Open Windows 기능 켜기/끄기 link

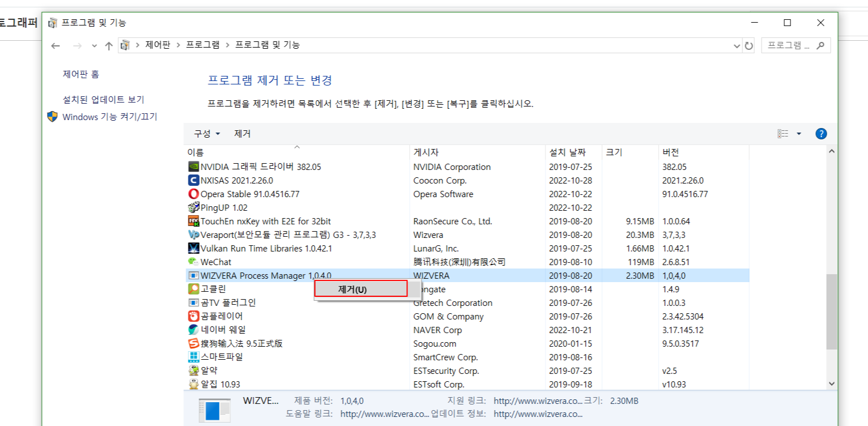tap(110, 117)
